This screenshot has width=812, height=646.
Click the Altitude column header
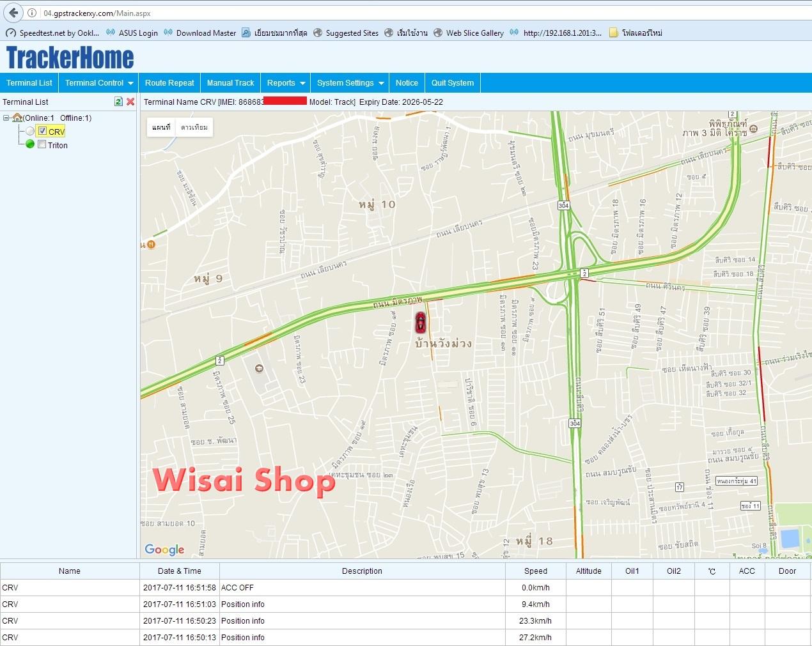point(589,571)
